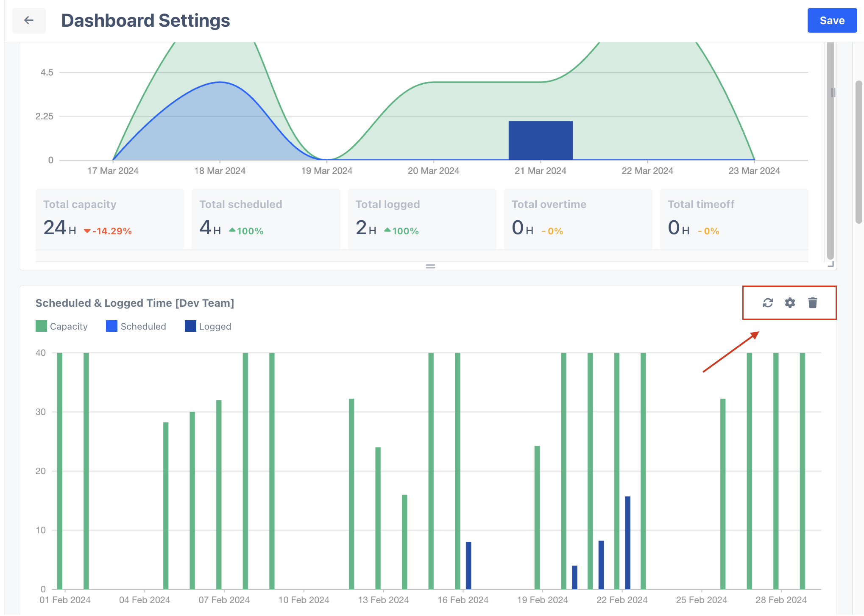Click the back arrow button

point(29,20)
